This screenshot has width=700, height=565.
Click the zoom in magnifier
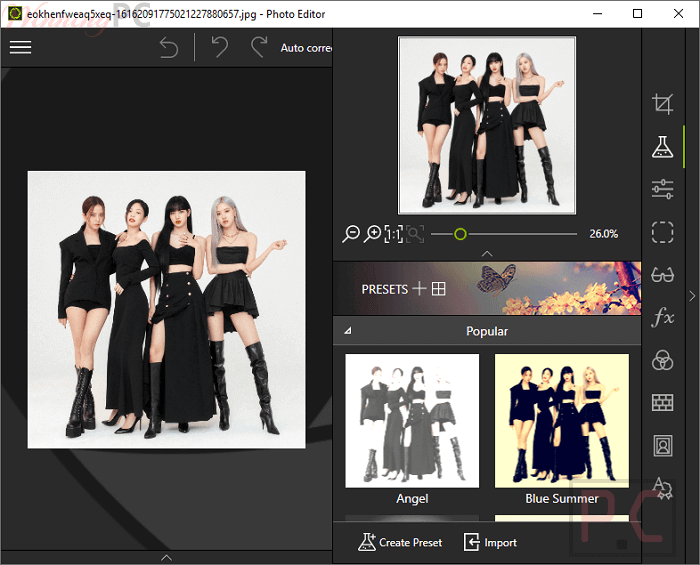pyautogui.click(x=373, y=234)
